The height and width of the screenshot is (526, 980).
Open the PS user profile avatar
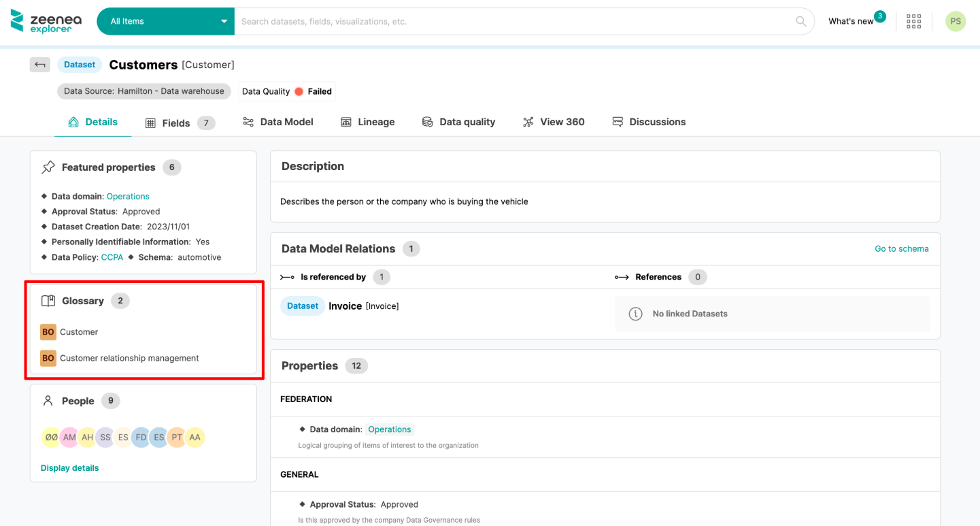tap(955, 21)
